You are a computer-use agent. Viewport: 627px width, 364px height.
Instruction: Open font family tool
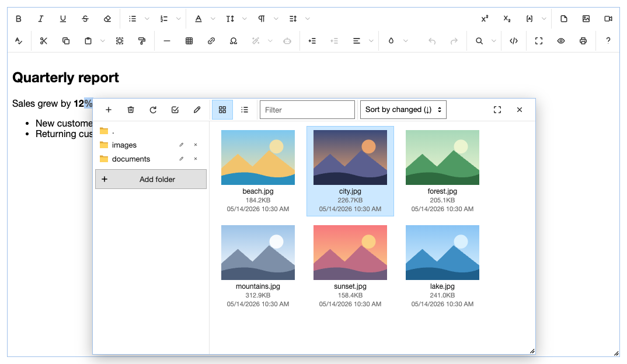click(198, 19)
